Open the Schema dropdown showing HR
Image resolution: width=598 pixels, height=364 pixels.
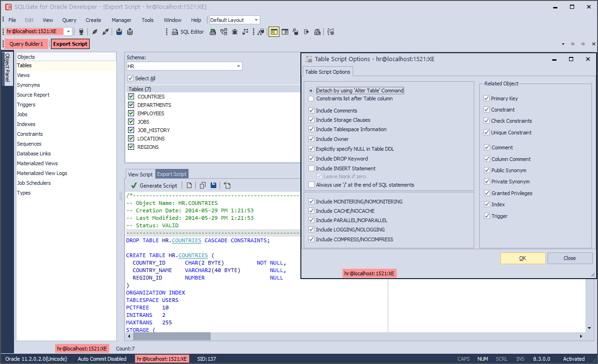(239, 66)
